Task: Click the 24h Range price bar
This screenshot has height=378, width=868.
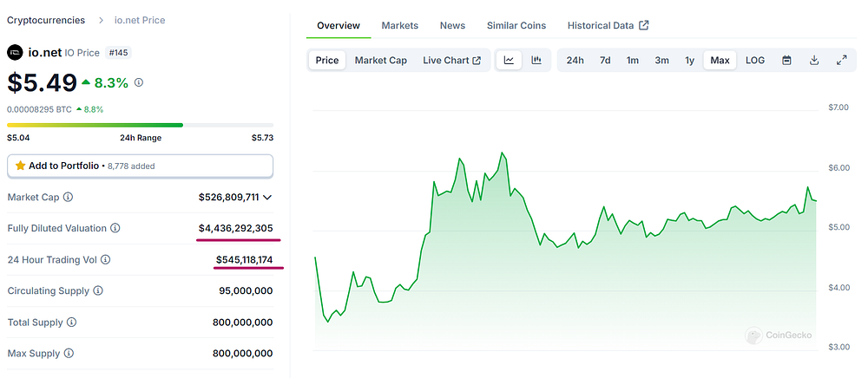Action: pyautogui.click(x=140, y=125)
